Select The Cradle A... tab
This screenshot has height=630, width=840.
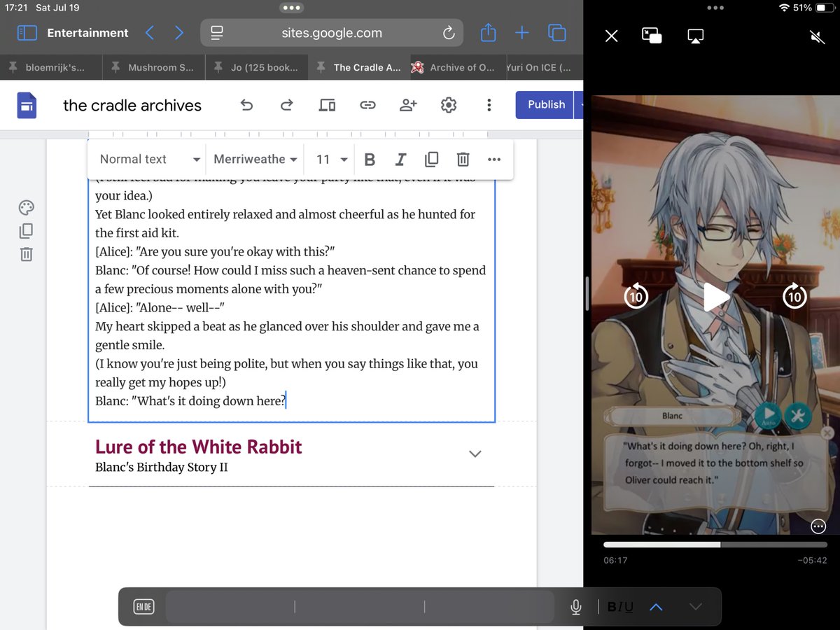(x=359, y=67)
